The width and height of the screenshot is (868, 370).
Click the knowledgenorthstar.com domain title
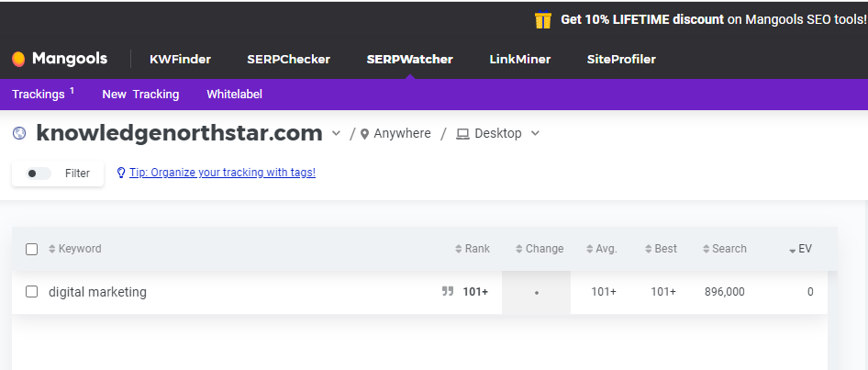point(179,133)
